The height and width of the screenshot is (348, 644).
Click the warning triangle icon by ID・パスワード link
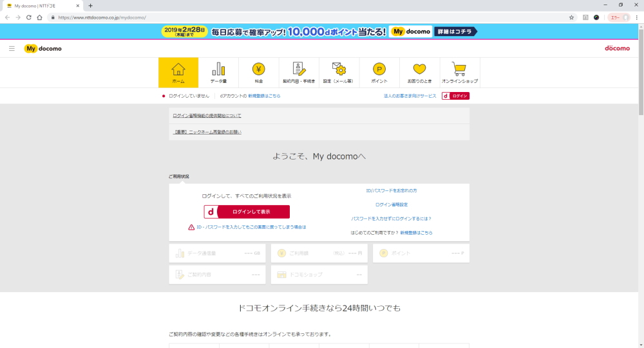click(x=191, y=227)
